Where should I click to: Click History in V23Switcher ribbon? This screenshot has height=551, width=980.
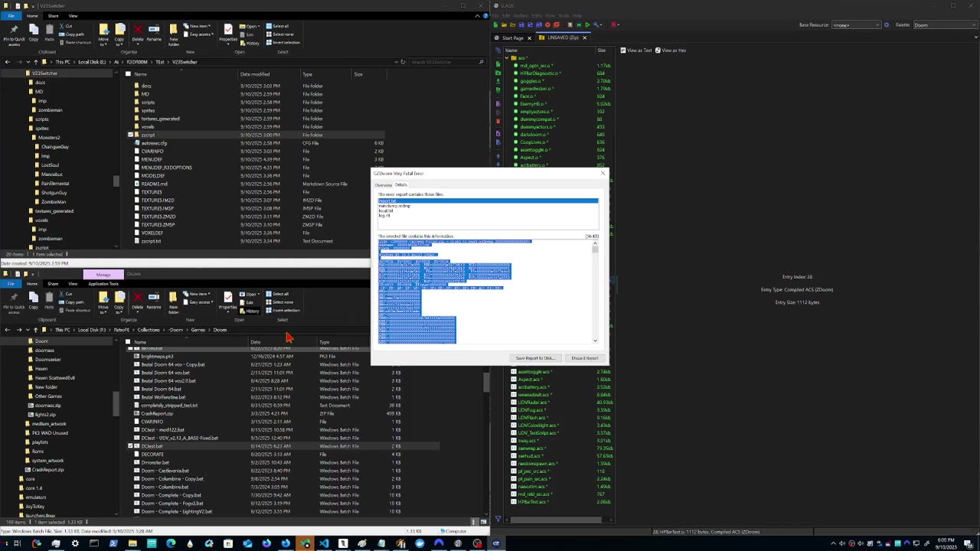click(x=251, y=43)
